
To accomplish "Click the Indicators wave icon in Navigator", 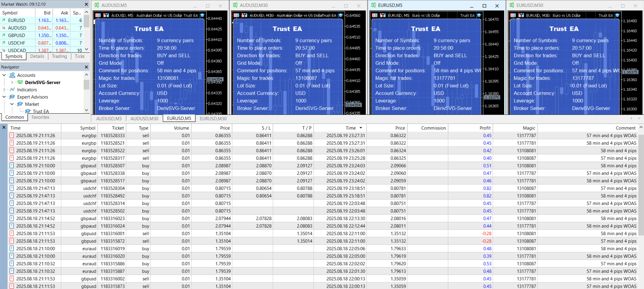I will pos(12,90).
